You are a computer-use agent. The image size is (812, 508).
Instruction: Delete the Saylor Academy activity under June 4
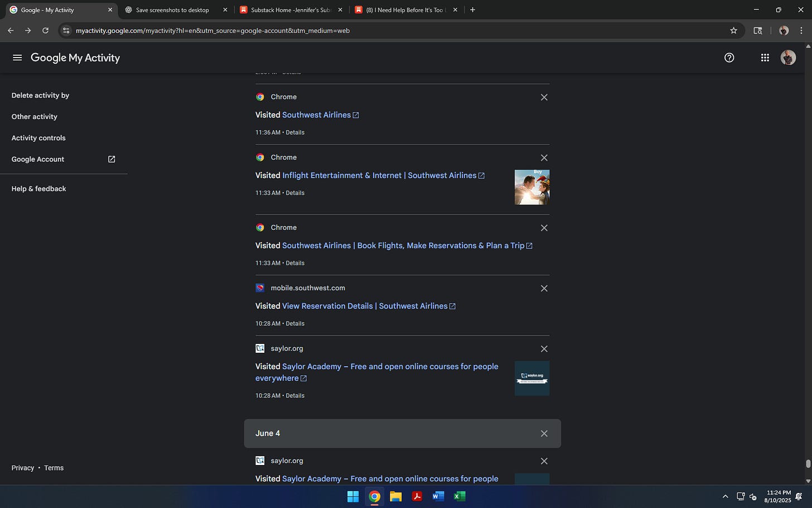(544, 461)
